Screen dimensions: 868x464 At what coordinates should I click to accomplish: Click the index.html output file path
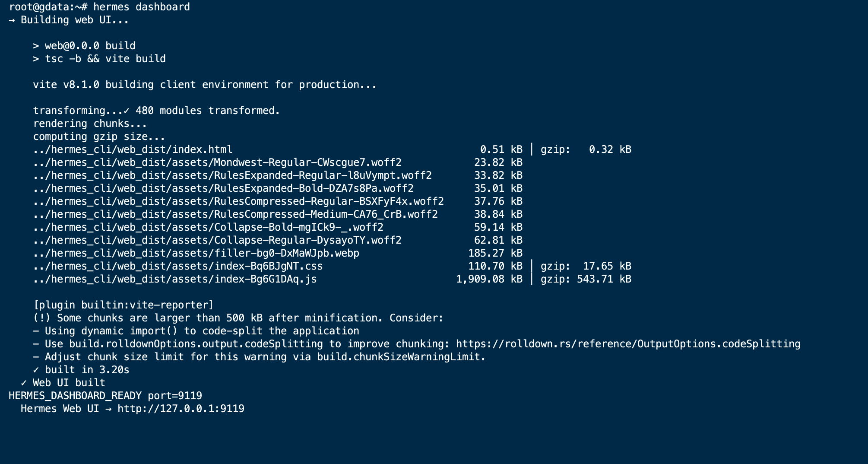133,149
